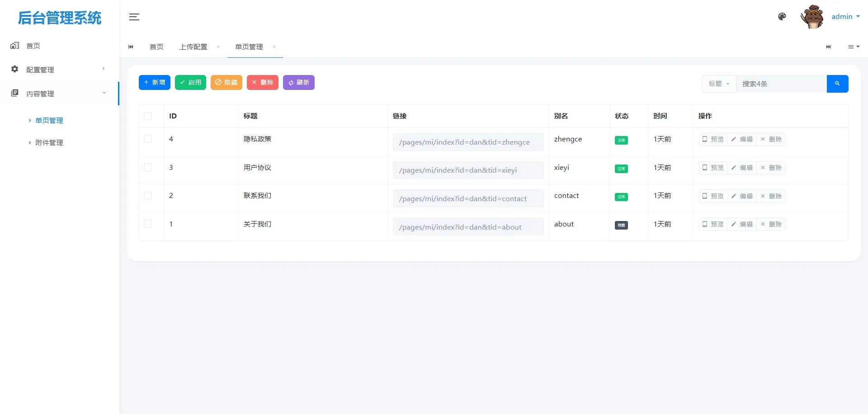Click the gear icon beside 配置管理

14,69
